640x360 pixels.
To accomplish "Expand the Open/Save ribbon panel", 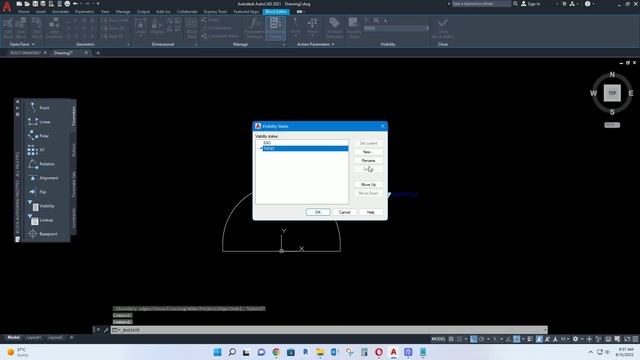I will pos(22,44).
